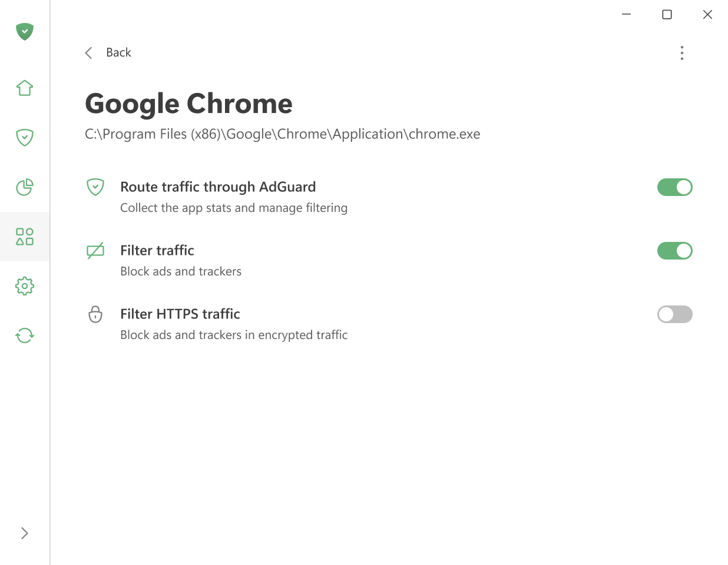Select the chrome.exe file path text
Screen dimensions: 728x565
(282, 134)
